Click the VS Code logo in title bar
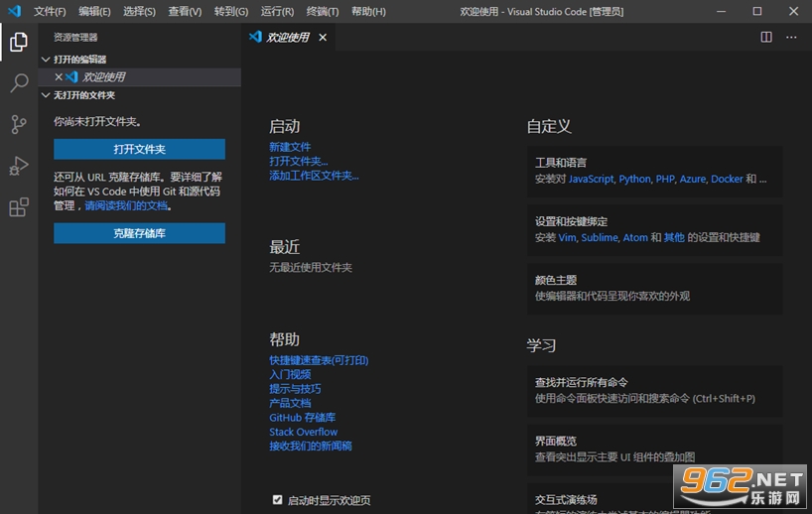Image resolution: width=812 pixels, height=514 pixels. point(15,11)
